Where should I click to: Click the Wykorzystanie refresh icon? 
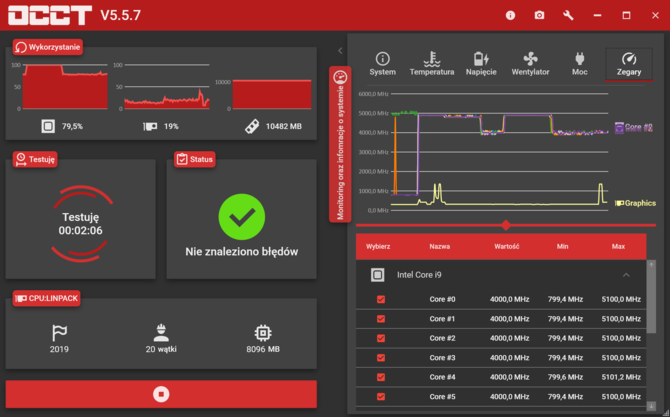click(x=21, y=47)
